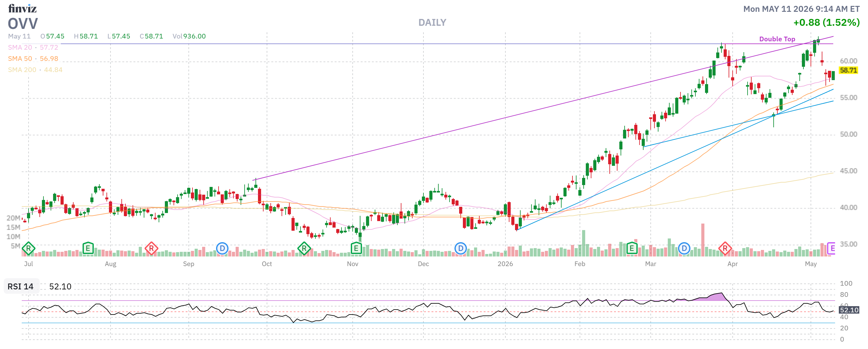Screen dimensions: 868x349
Task: Click the green E earnings marker in late February
Action: point(632,249)
